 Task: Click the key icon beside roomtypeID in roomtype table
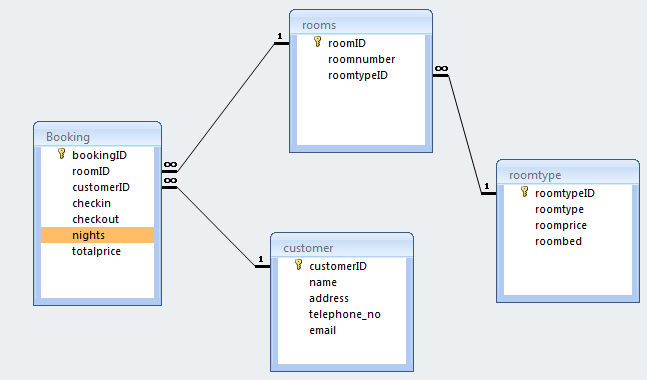[524, 191]
